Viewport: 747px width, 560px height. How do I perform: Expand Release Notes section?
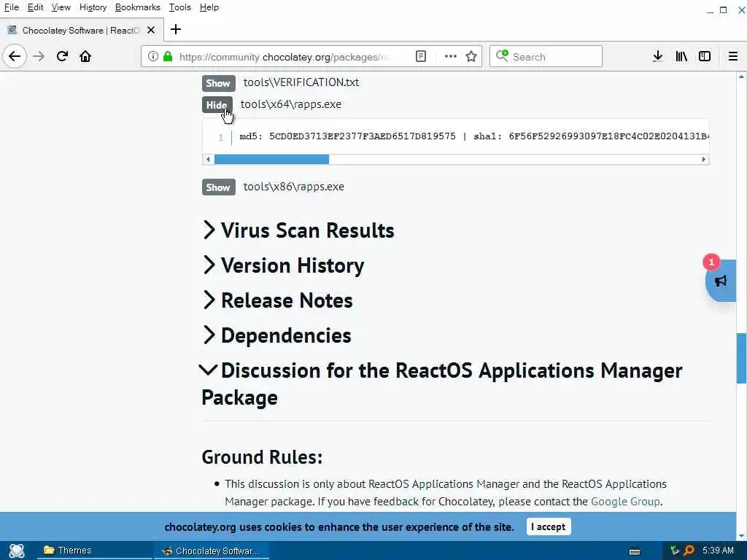[x=278, y=300]
